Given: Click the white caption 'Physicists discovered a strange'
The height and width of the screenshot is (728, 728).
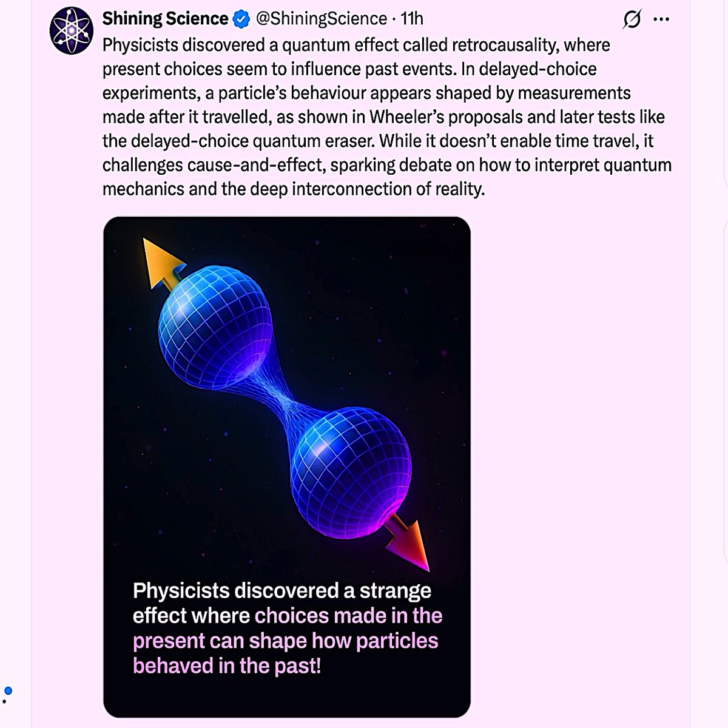Looking at the screenshot, I should 281,590.
